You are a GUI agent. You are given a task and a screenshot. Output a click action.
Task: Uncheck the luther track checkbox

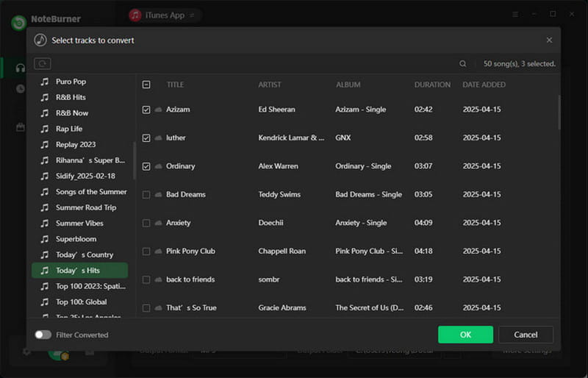click(x=146, y=138)
